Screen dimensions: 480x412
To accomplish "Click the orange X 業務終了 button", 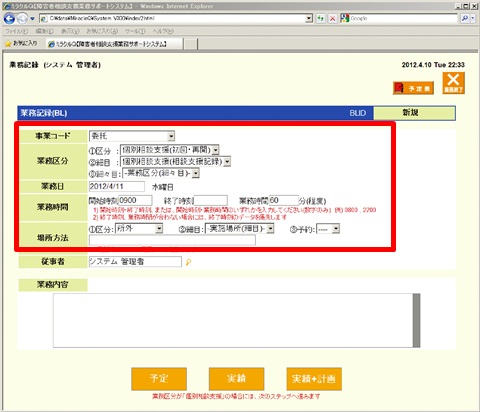I will coord(453,83).
